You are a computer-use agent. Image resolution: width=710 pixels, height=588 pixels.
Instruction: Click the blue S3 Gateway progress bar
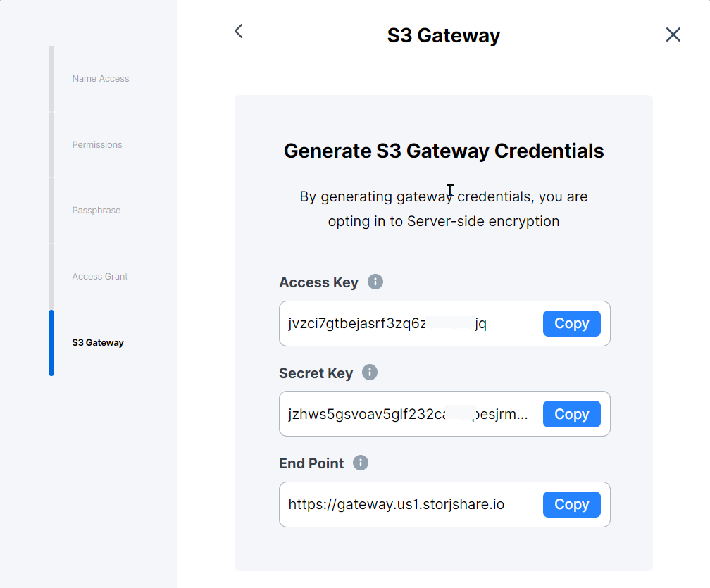(51, 343)
